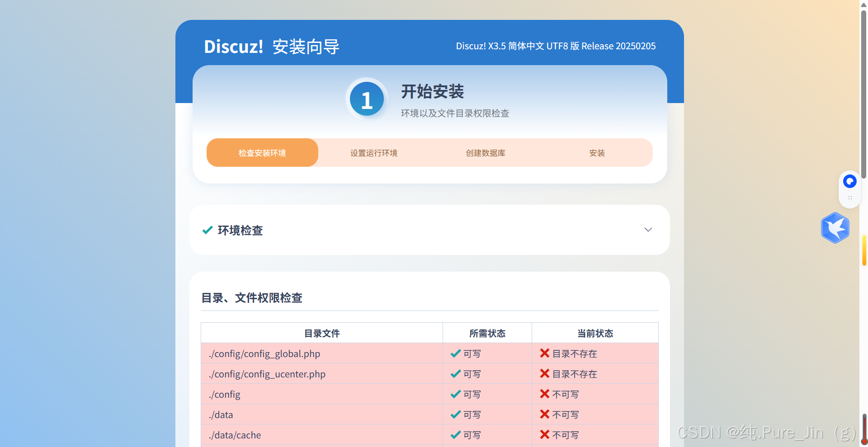This screenshot has width=868, height=447.
Task: Select the 设置运行环境 step tab
Action: coord(374,153)
